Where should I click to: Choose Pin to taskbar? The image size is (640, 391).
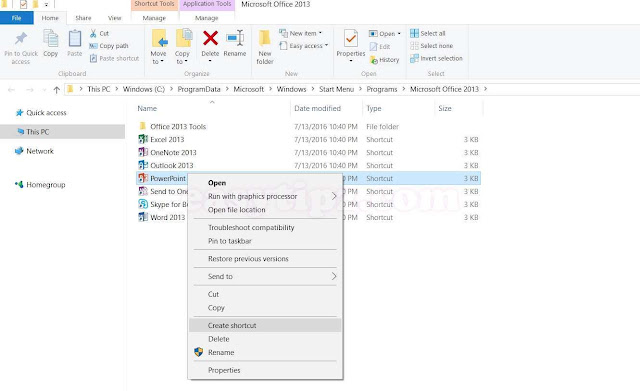pyautogui.click(x=265, y=241)
